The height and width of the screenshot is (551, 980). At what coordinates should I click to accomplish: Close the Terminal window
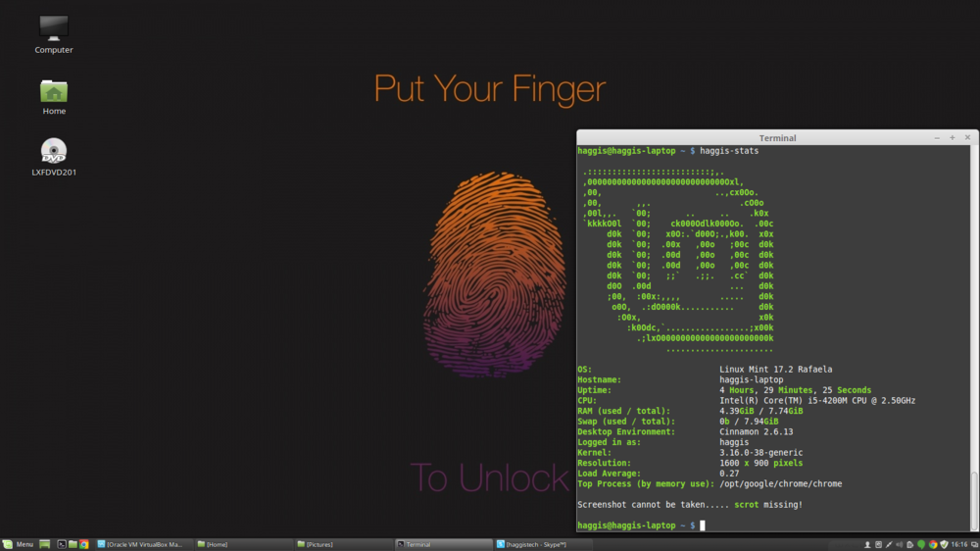[x=967, y=137]
